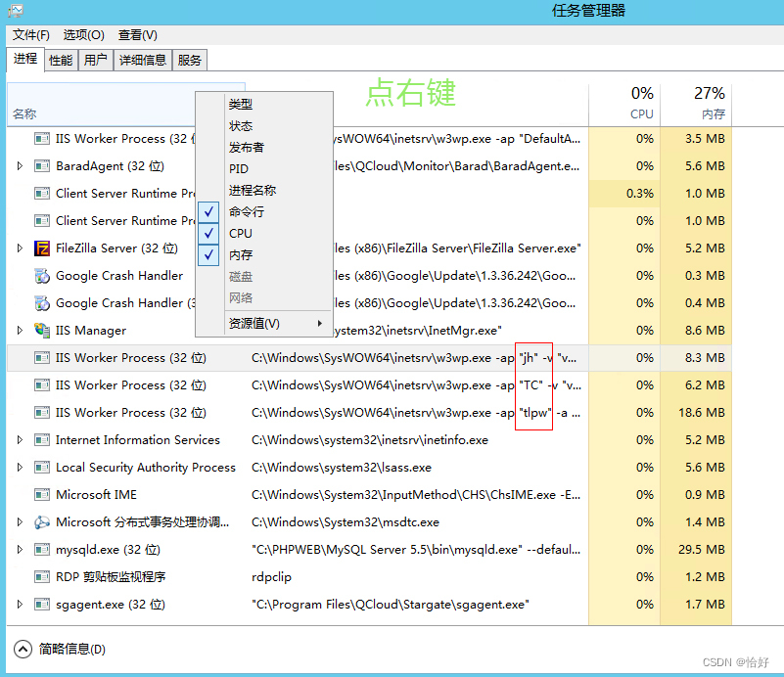The width and height of the screenshot is (784, 677).
Task: Expand Microsoft 分布式事务处理协调 group
Action: (20, 522)
